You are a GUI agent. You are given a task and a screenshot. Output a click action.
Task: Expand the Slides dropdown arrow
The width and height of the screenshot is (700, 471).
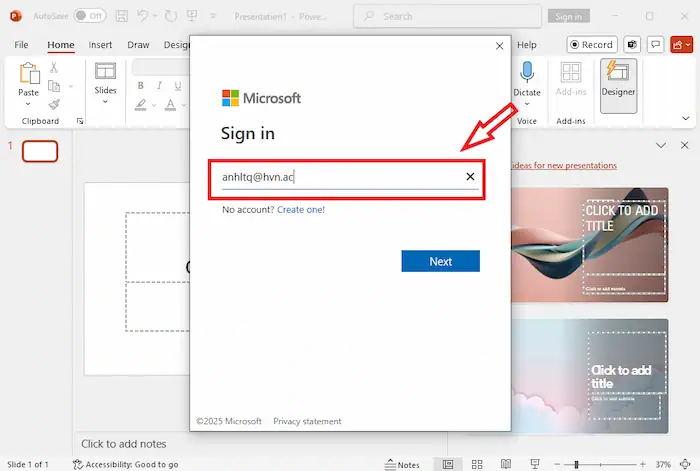(105, 102)
